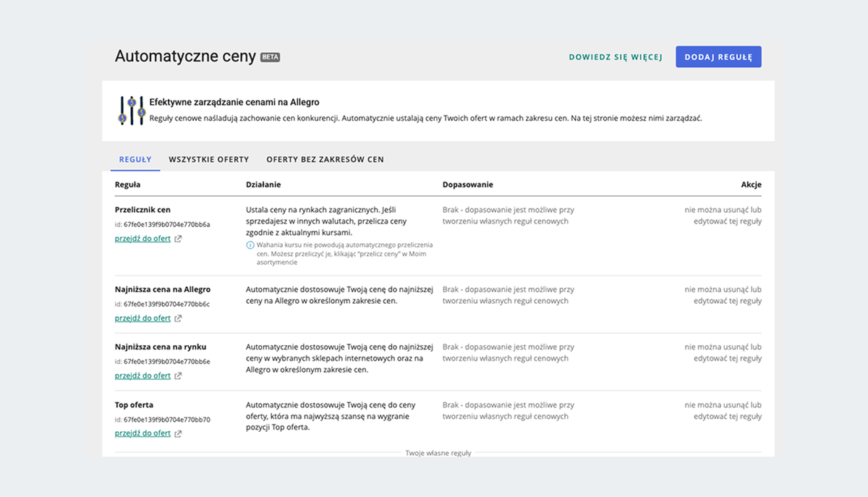Click the Działanie column header
Screen dimensions: 868x497
point(263,184)
